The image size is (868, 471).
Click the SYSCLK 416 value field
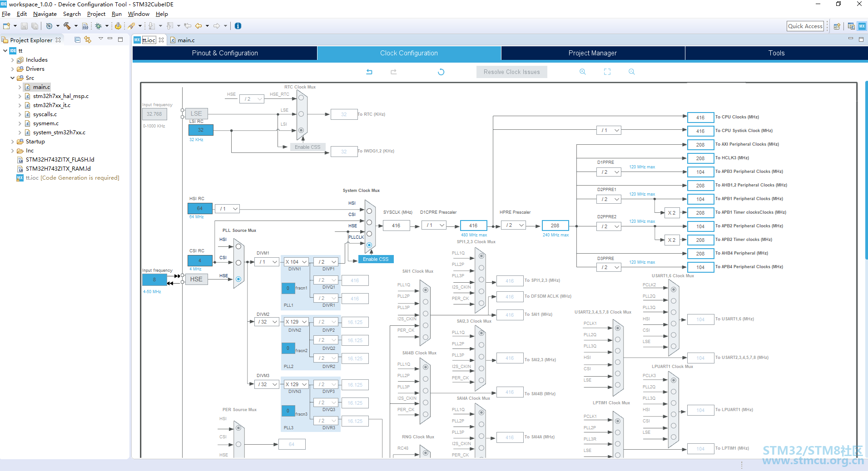click(396, 226)
